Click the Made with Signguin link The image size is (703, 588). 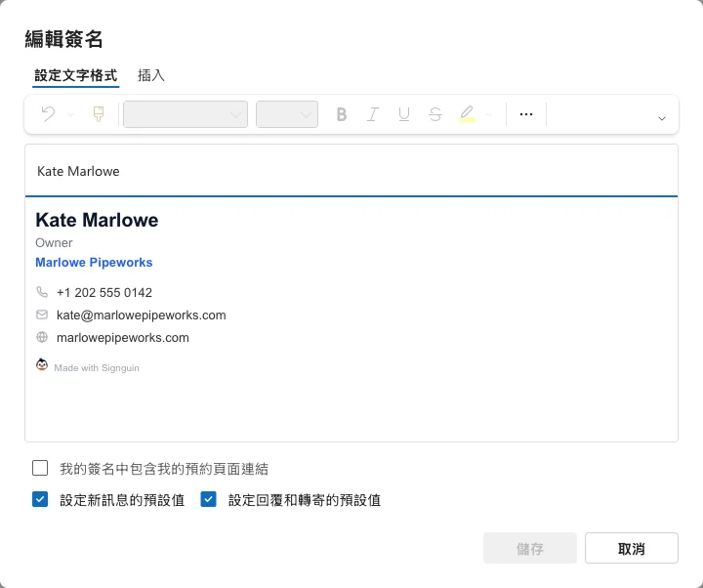pyautogui.click(x=97, y=368)
